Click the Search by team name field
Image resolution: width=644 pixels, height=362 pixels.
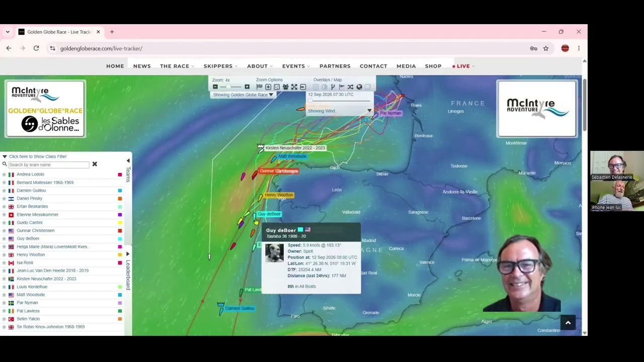click(x=48, y=164)
